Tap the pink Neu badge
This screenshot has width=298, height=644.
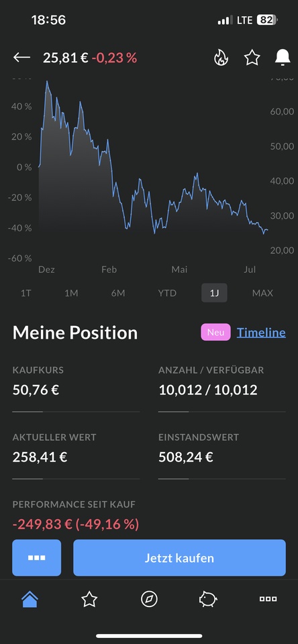click(x=216, y=332)
